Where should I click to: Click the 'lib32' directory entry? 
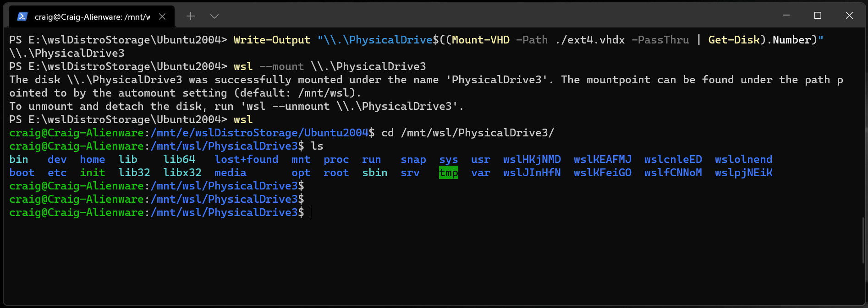(x=134, y=173)
